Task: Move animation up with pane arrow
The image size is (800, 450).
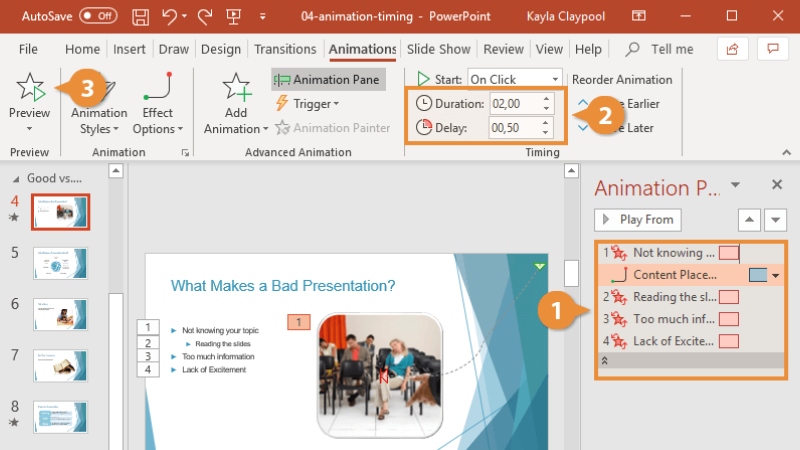Action: click(749, 220)
